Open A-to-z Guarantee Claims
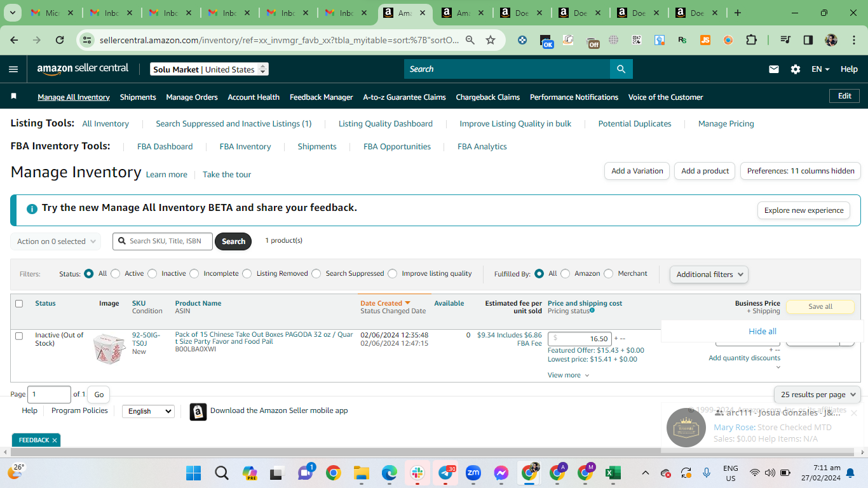 [405, 97]
